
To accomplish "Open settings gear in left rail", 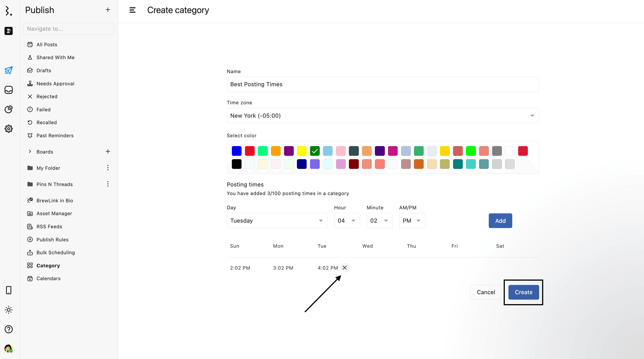I will click(x=9, y=129).
